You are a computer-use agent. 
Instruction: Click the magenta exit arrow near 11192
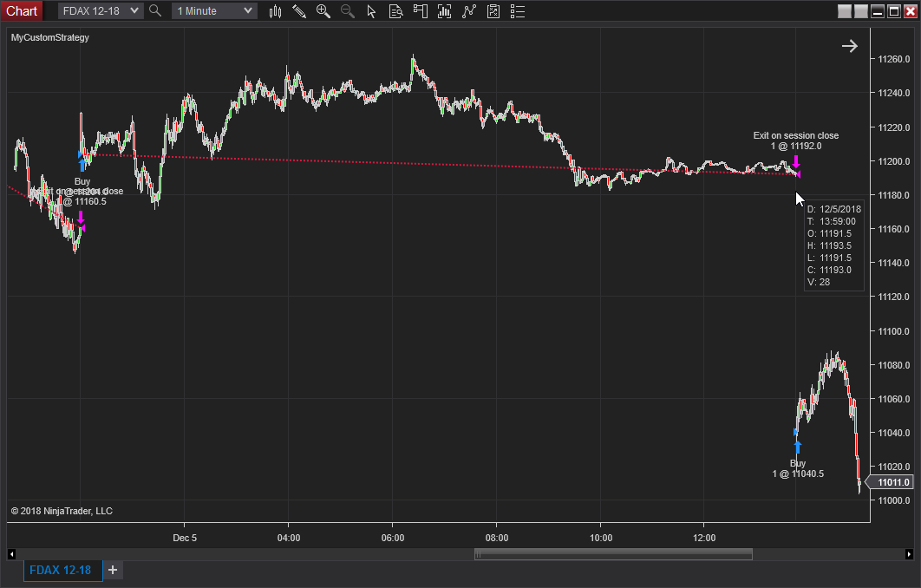[796, 161]
